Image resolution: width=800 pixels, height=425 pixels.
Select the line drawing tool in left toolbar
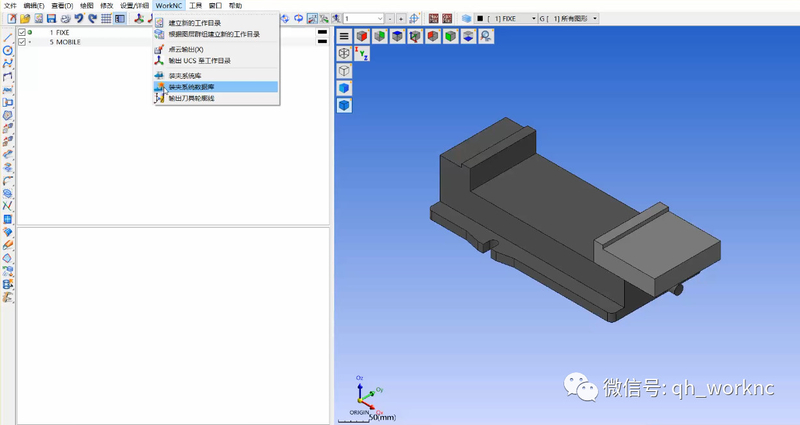click(x=8, y=37)
